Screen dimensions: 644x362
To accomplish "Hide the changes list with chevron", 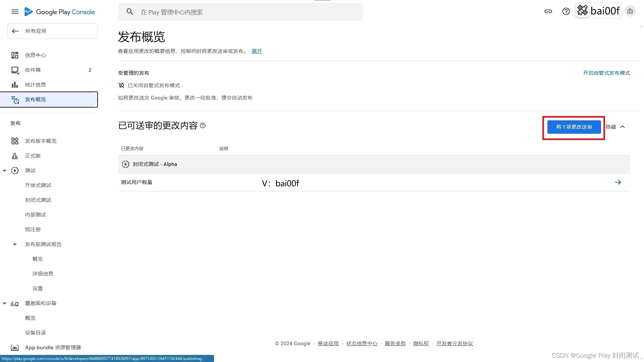I will tap(623, 127).
